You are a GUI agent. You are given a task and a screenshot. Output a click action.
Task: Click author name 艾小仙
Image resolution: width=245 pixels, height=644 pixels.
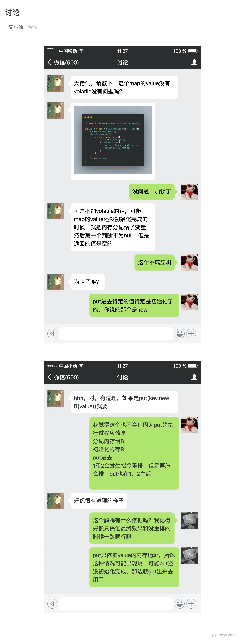[x=16, y=27]
